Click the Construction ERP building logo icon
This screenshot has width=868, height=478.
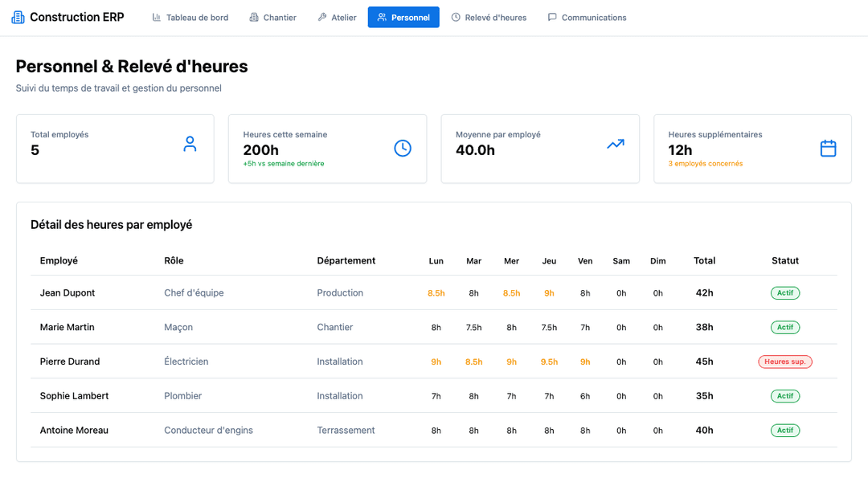point(18,17)
